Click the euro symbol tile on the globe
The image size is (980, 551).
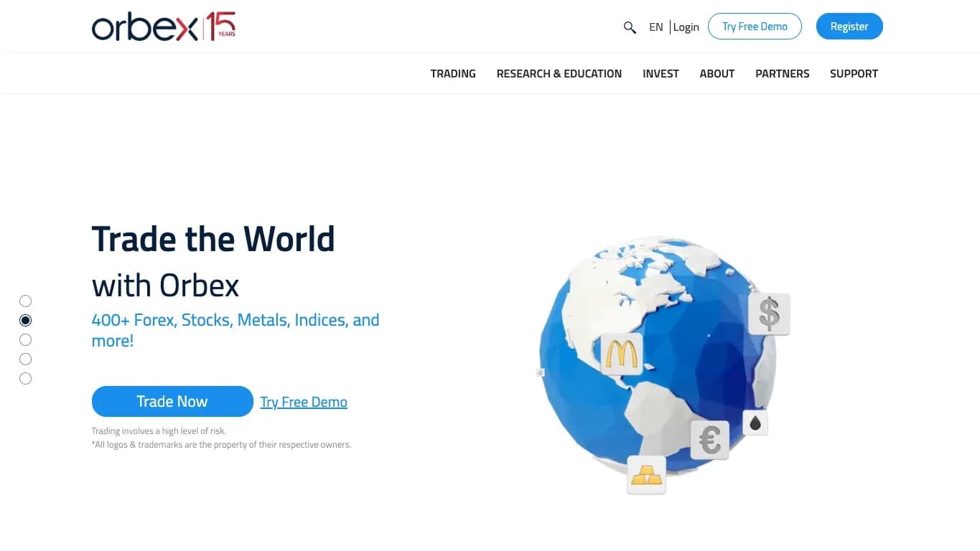(710, 440)
